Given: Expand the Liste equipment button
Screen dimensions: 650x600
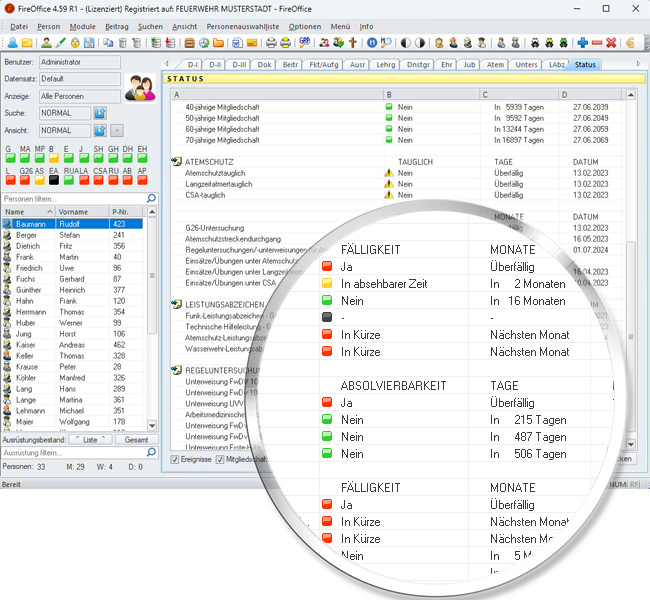Looking at the screenshot, I should [90, 440].
